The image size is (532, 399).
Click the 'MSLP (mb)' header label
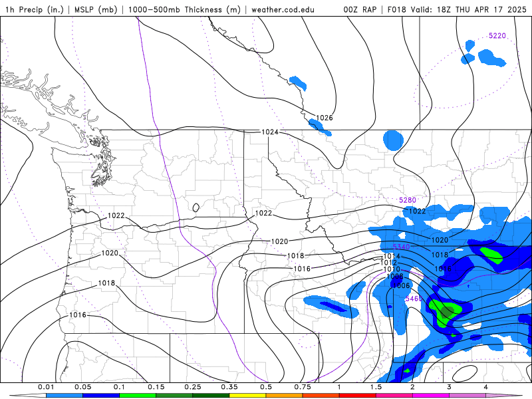tap(96, 9)
